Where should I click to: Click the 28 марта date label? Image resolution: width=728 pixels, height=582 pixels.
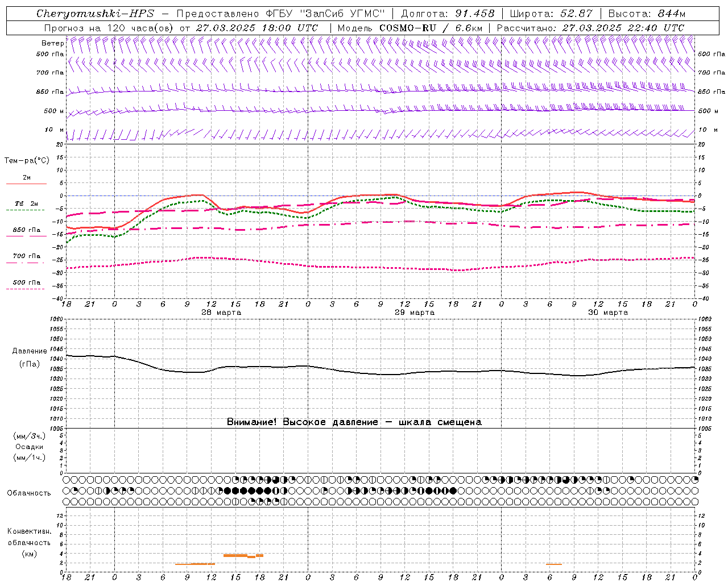[221, 313]
